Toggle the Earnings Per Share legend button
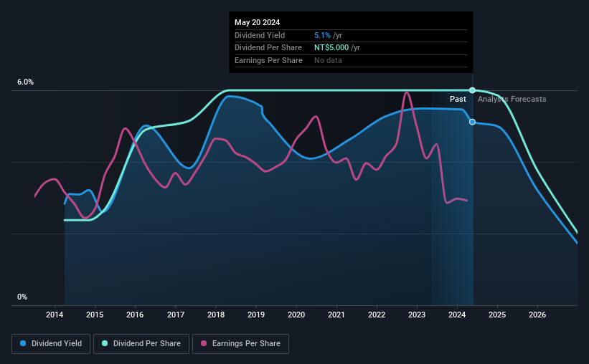This screenshot has width=589, height=364. 240,344
